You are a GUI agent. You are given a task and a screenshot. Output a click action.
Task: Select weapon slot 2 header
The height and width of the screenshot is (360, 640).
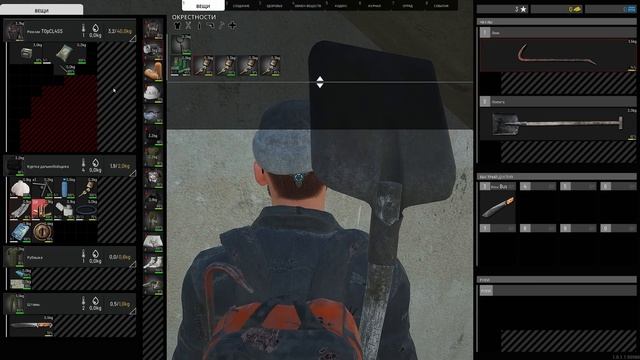(558, 102)
